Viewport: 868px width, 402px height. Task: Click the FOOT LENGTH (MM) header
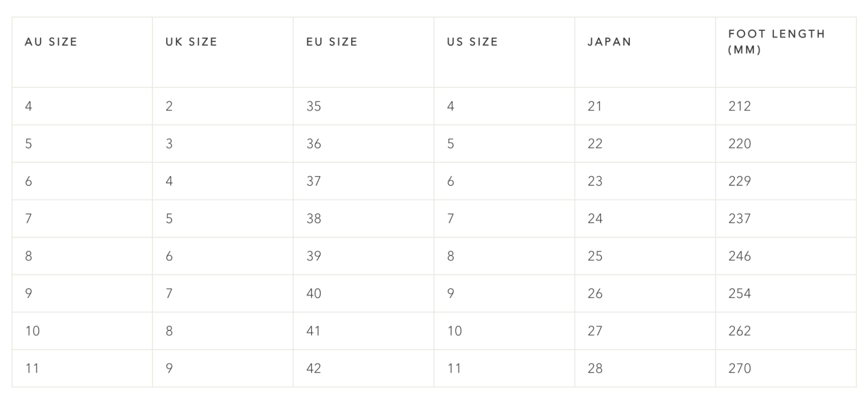[x=777, y=42]
